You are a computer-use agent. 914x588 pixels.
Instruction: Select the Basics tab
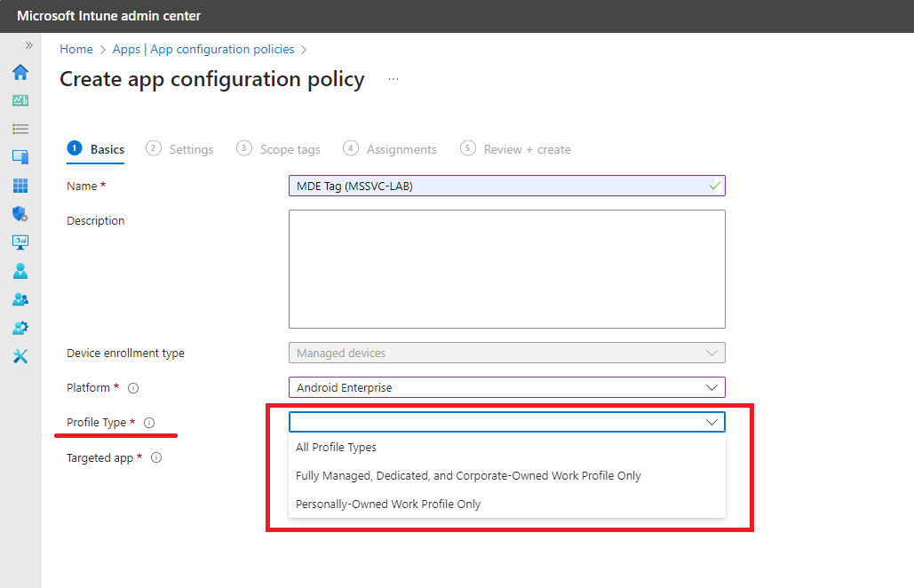tap(96, 149)
